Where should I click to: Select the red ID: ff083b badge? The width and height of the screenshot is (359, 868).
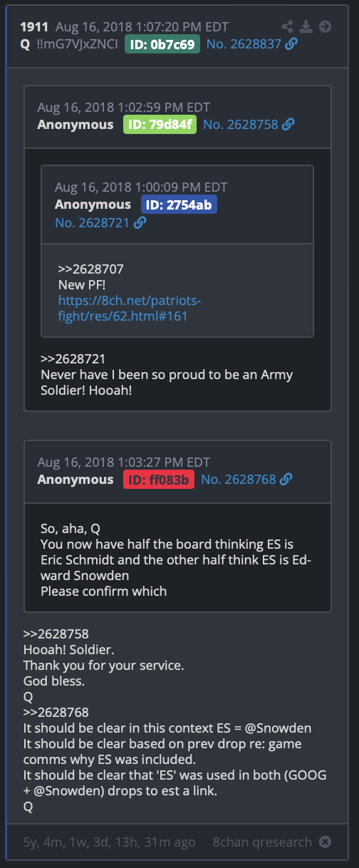coord(158,480)
